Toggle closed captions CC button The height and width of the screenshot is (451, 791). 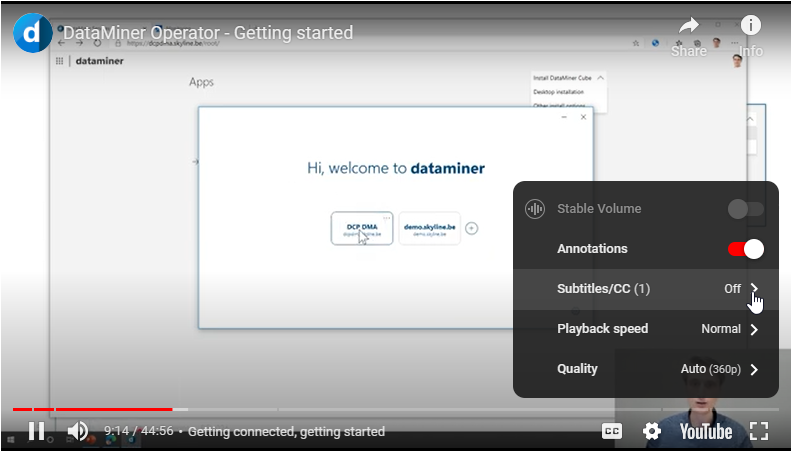coord(612,431)
